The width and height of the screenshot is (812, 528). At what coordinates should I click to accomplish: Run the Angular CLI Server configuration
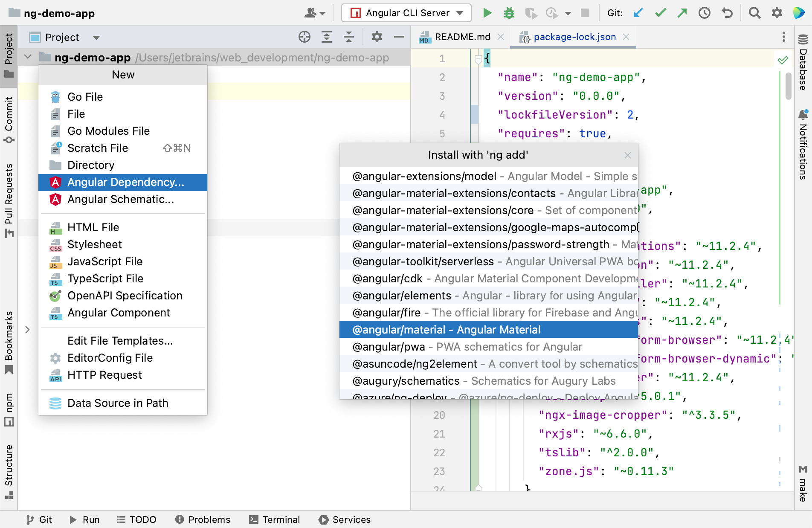(487, 13)
